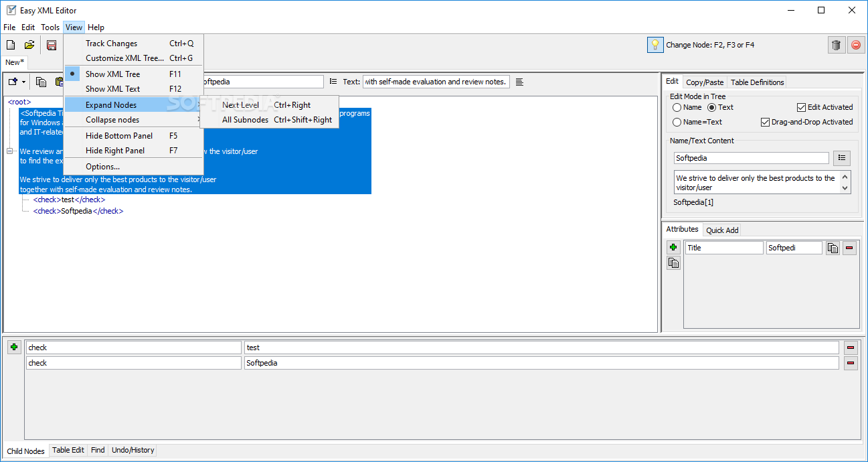
Task: Select the Attributes tab
Action: click(x=682, y=229)
